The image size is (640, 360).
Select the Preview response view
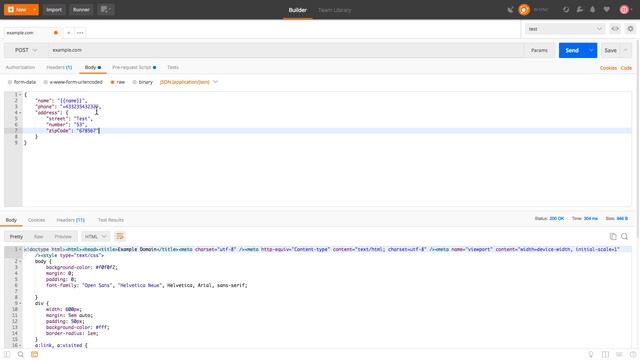tap(63, 237)
